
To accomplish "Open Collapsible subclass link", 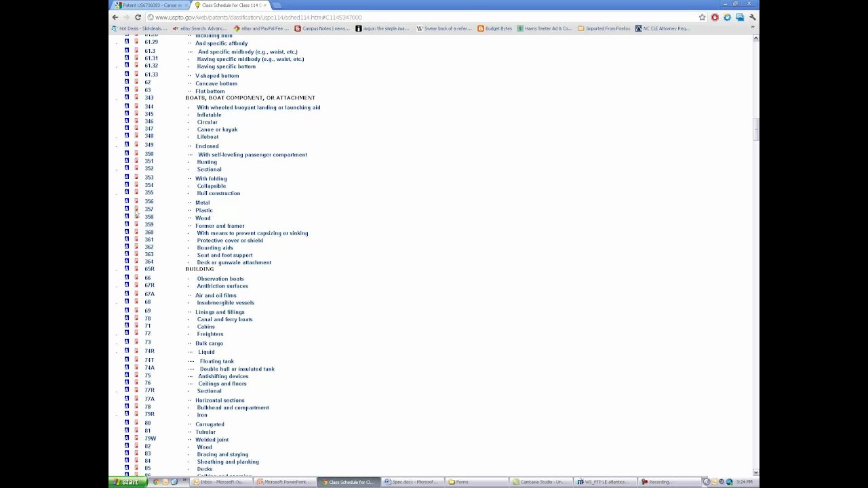I will click(x=212, y=186).
